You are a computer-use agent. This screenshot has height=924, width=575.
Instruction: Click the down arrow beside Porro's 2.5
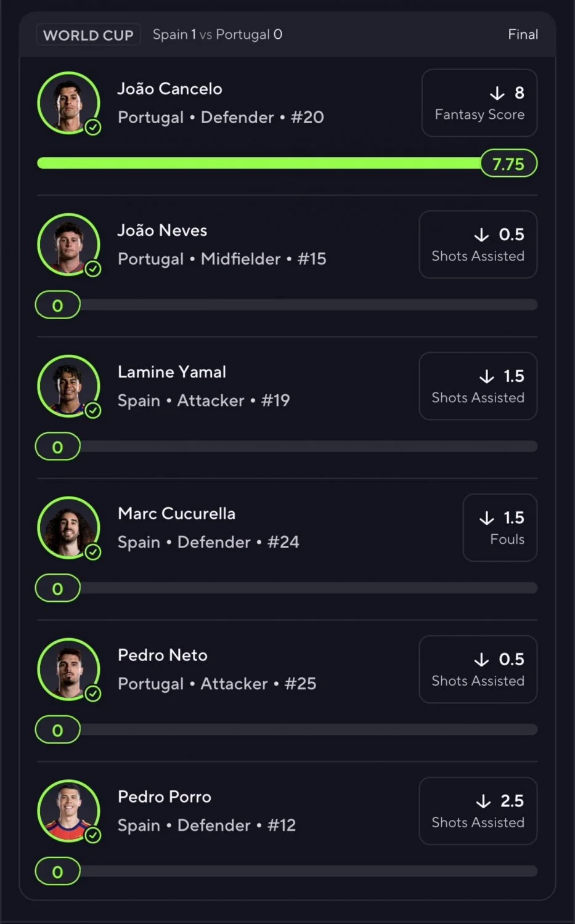484,801
